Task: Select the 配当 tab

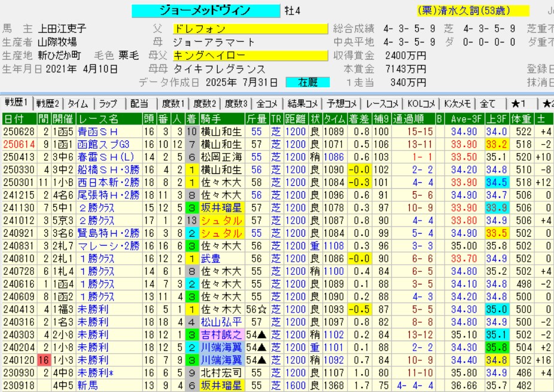Action: tap(139, 103)
